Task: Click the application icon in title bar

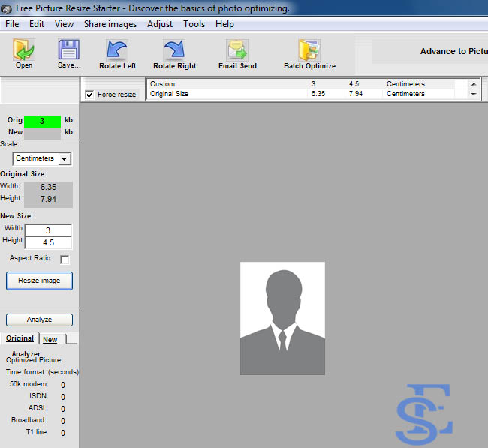Action: pos(7,8)
